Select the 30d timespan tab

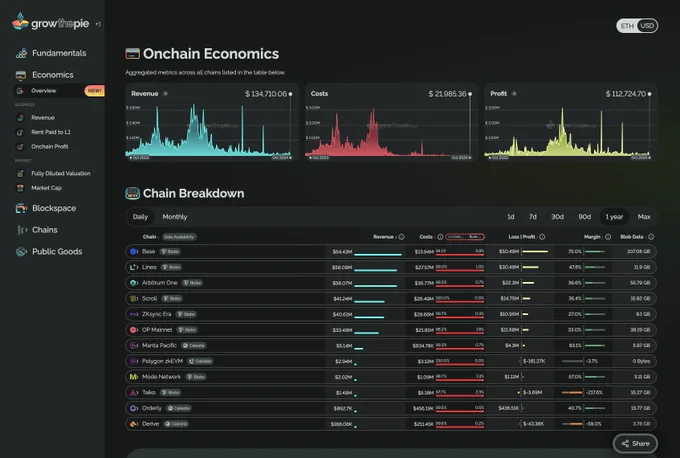click(x=557, y=217)
